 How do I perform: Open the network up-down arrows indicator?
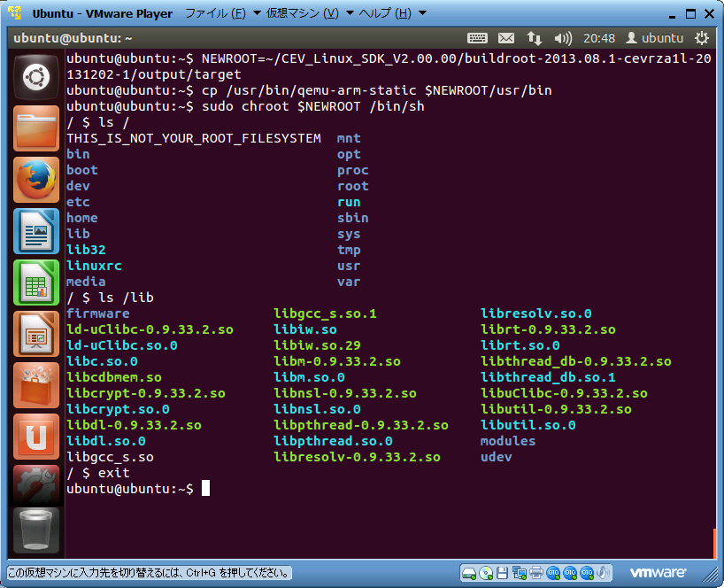click(x=535, y=38)
